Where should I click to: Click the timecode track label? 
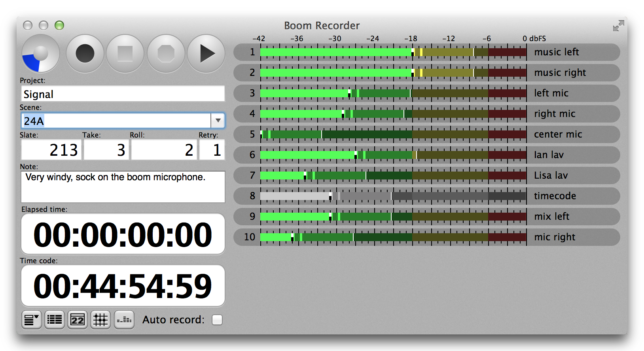click(x=555, y=196)
